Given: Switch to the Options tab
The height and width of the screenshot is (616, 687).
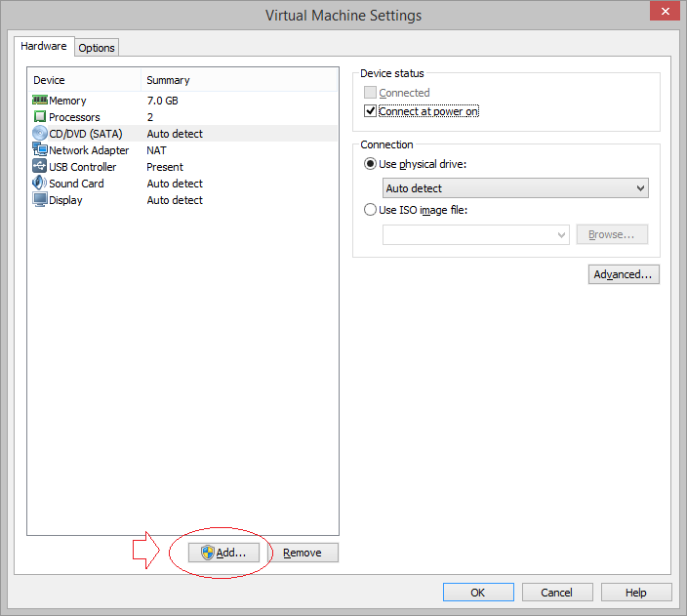Looking at the screenshot, I should pos(97,48).
